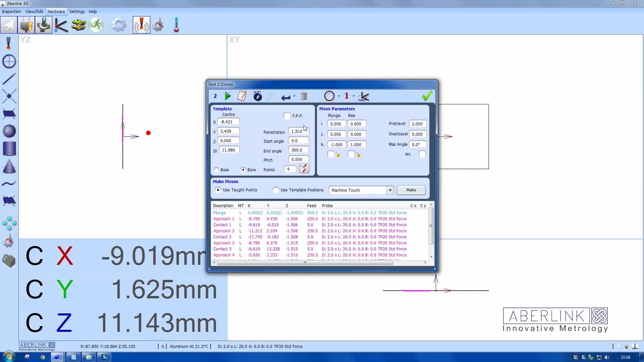Image resolution: width=644 pixels, height=362 pixels.
Task: Click the green play arrow in Circle dialog
Action: (228, 96)
